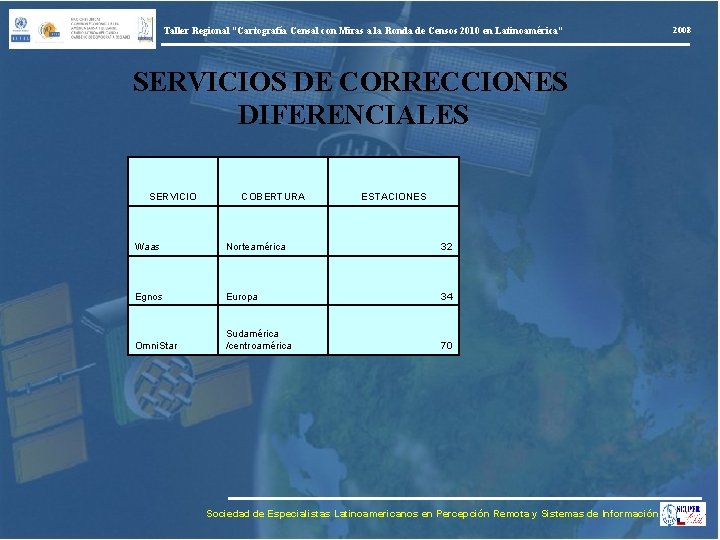Click the Norteamérica cell
The width and height of the screenshot is (720, 540).
(x=273, y=231)
